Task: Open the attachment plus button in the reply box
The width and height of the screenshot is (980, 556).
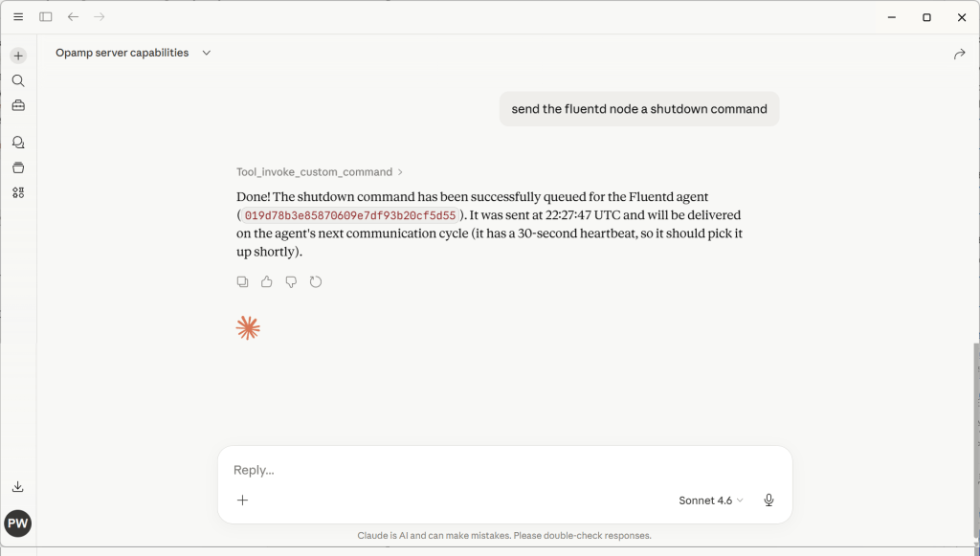Action: pos(242,500)
